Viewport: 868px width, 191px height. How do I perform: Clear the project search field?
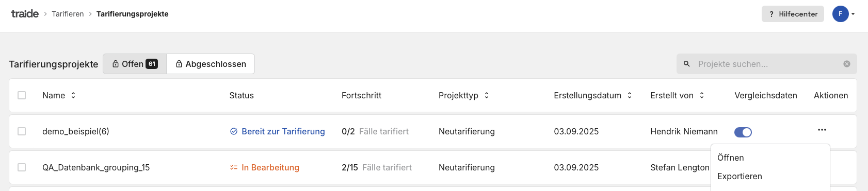click(847, 64)
